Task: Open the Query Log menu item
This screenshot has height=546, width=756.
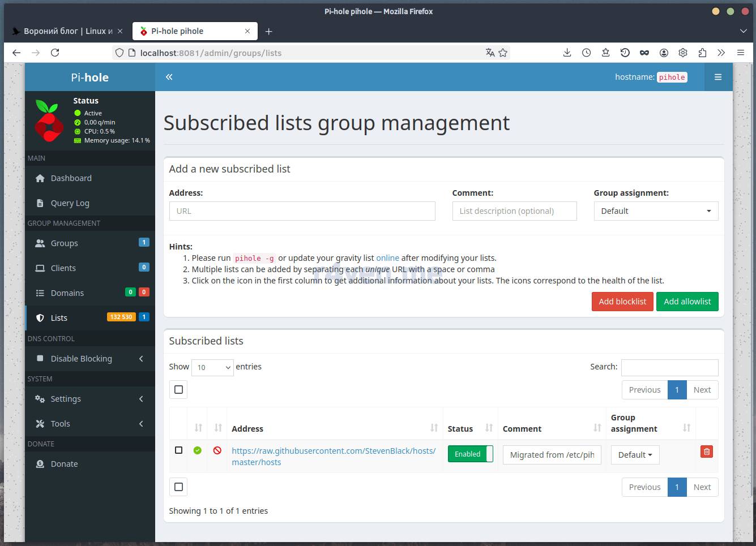Action: click(x=70, y=203)
